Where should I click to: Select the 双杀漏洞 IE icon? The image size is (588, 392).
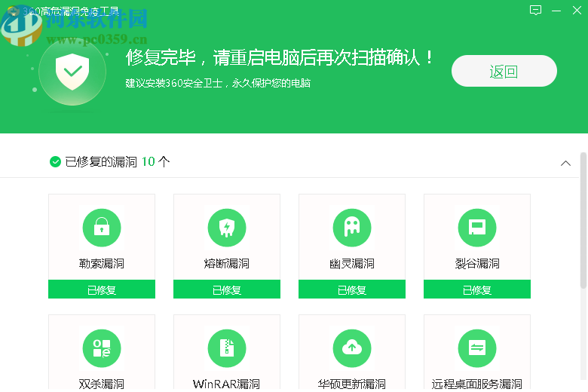pos(102,348)
